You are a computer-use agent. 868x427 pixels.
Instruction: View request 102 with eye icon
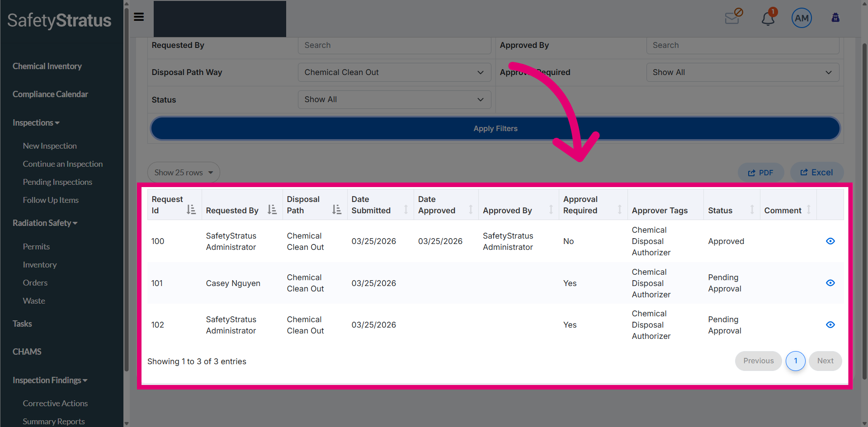830,325
